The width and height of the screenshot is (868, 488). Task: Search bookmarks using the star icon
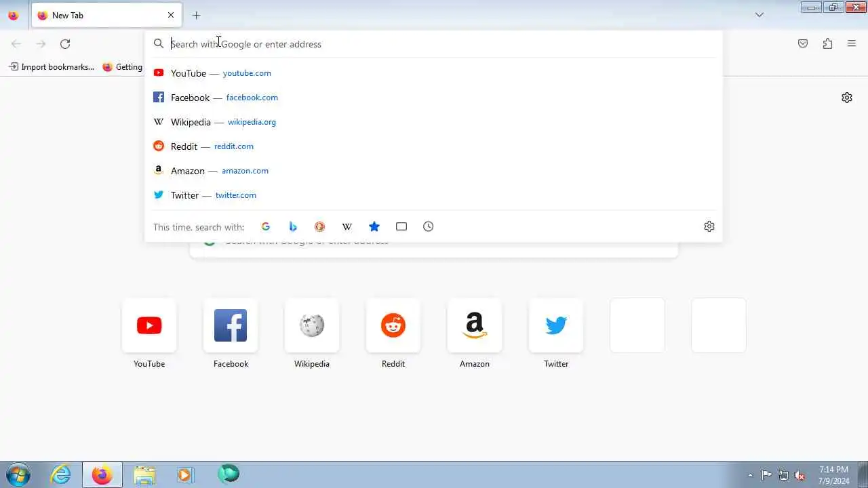pyautogui.click(x=374, y=226)
